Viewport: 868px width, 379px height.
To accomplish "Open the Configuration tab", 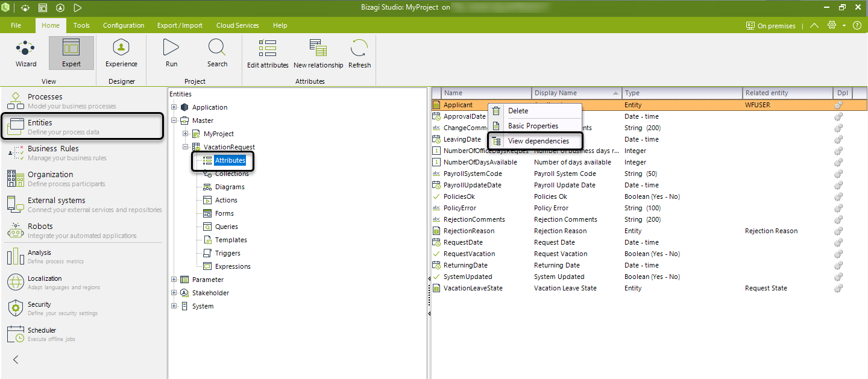I will point(124,25).
